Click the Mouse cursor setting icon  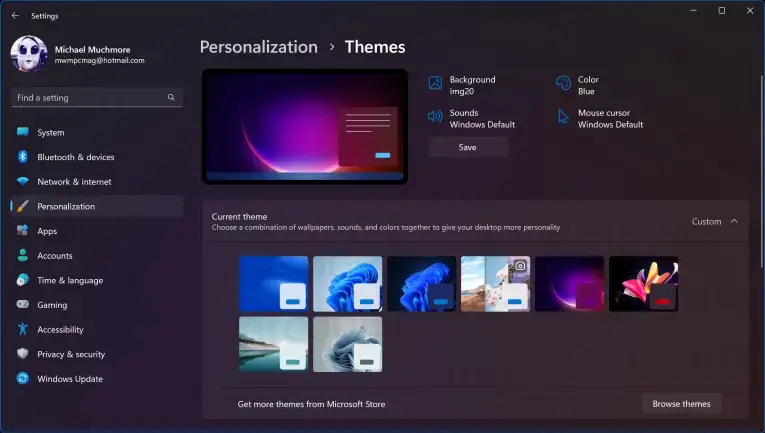coord(563,118)
